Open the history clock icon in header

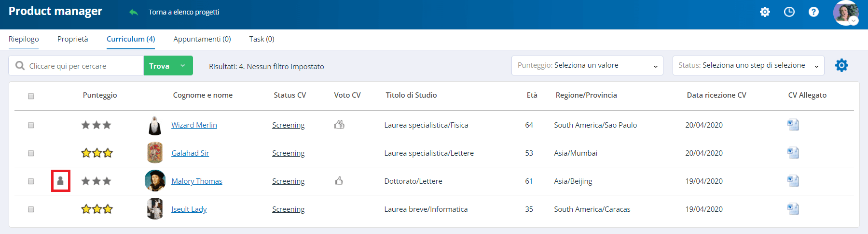coord(789,12)
